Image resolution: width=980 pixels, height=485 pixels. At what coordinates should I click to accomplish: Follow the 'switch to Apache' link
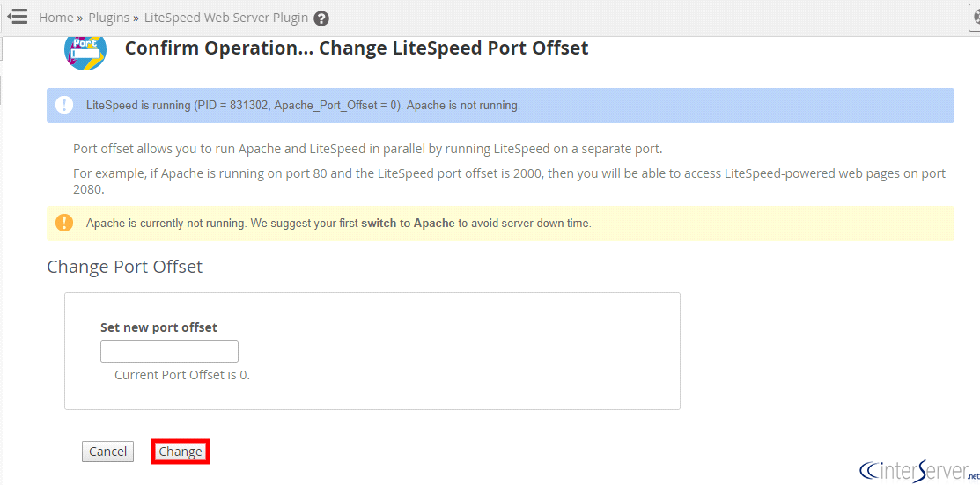tap(409, 223)
